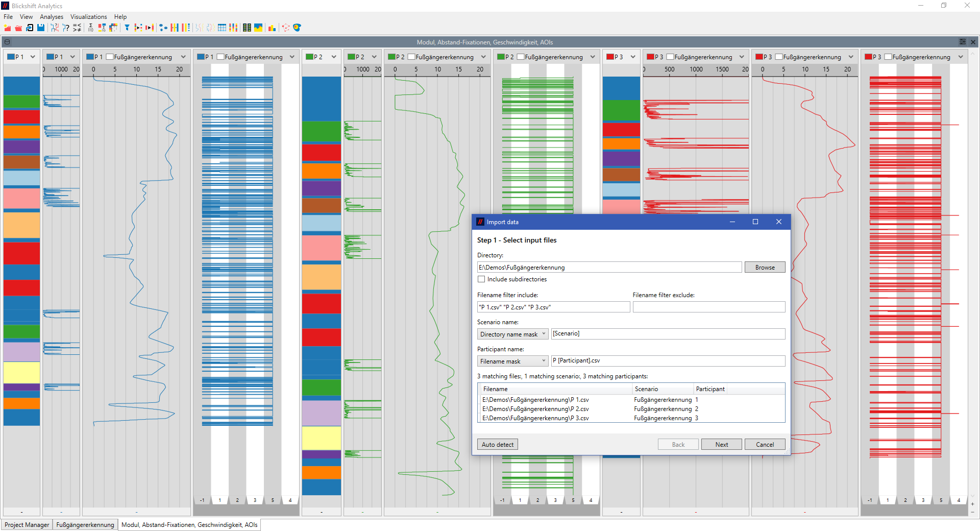Click the Filename filter exclude field
The width and height of the screenshot is (980, 531).
click(708, 307)
